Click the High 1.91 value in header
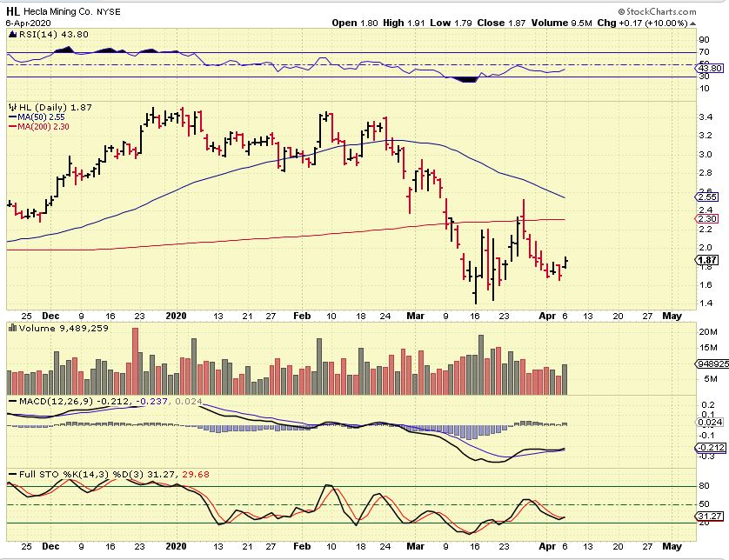Image resolution: width=729 pixels, height=560 pixels. tap(404, 23)
